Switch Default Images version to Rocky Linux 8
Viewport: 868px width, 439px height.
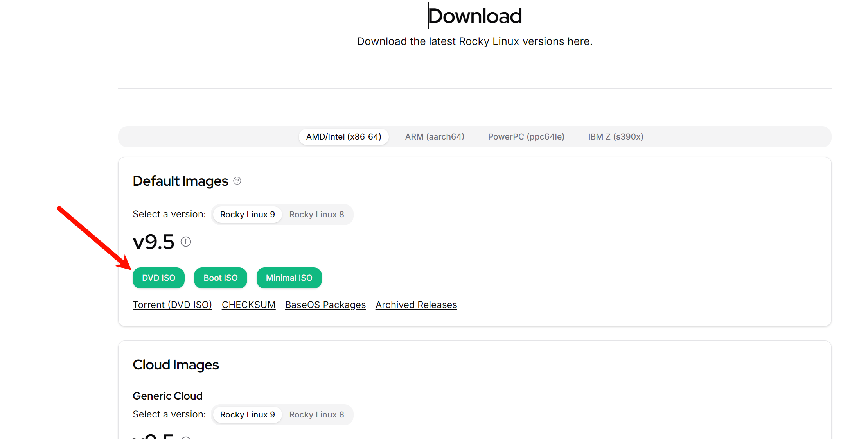pyautogui.click(x=316, y=215)
